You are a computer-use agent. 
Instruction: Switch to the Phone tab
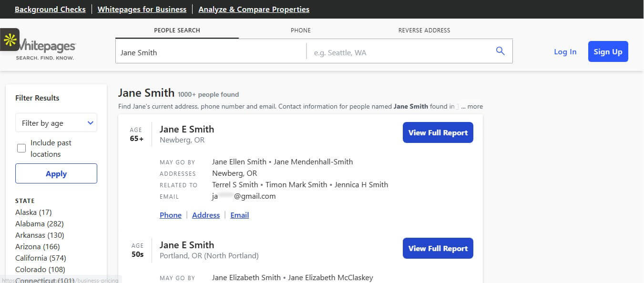300,30
